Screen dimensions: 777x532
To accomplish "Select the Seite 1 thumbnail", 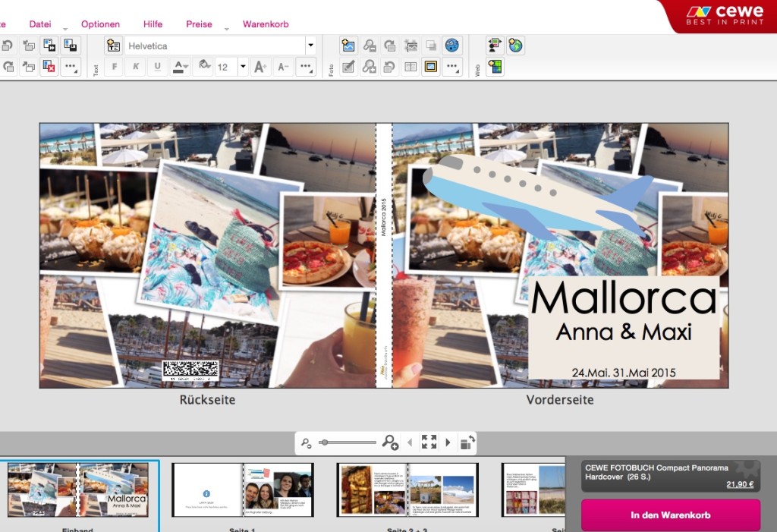I will tap(243, 490).
